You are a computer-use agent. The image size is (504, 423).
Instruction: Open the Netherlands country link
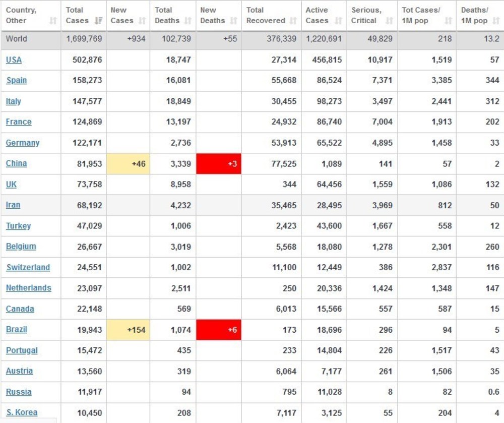click(x=28, y=288)
